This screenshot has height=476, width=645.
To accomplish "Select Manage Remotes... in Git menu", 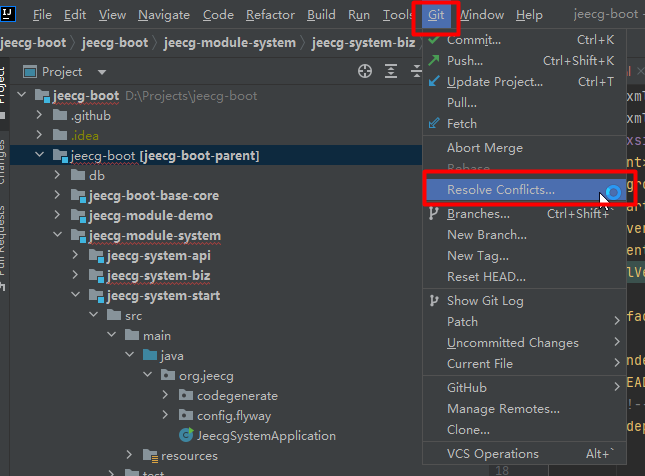I will 524,409.
